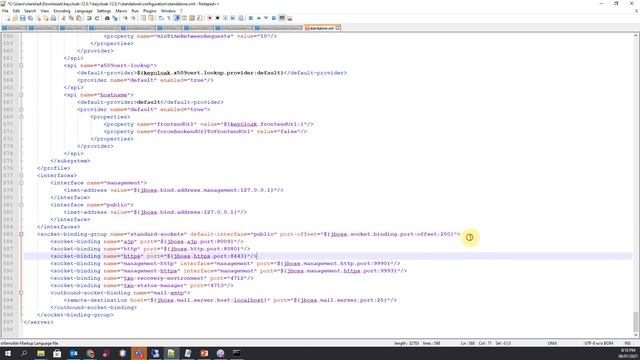Toggle the highlighted Indent Guide icon
The height and width of the screenshot is (360, 640).
coord(177,18)
